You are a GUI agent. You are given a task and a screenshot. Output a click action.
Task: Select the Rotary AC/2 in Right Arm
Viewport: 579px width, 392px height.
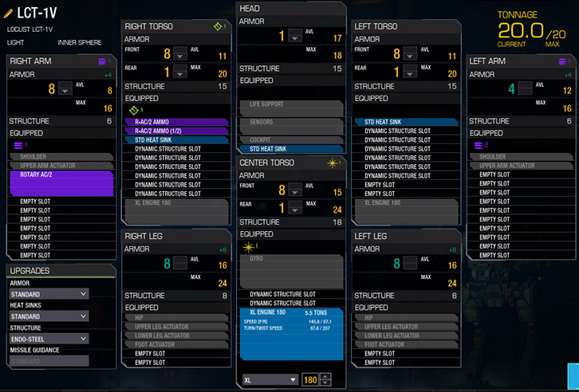[61, 183]
